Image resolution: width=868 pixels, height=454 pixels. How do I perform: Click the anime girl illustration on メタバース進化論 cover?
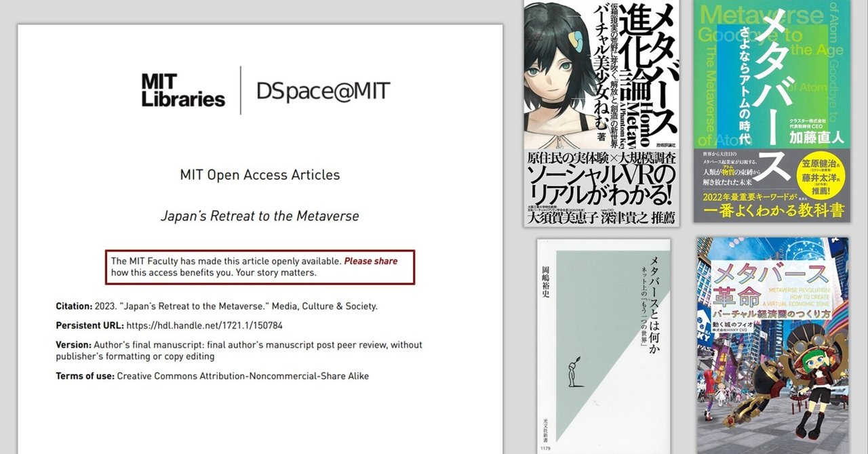coord(559,75)
